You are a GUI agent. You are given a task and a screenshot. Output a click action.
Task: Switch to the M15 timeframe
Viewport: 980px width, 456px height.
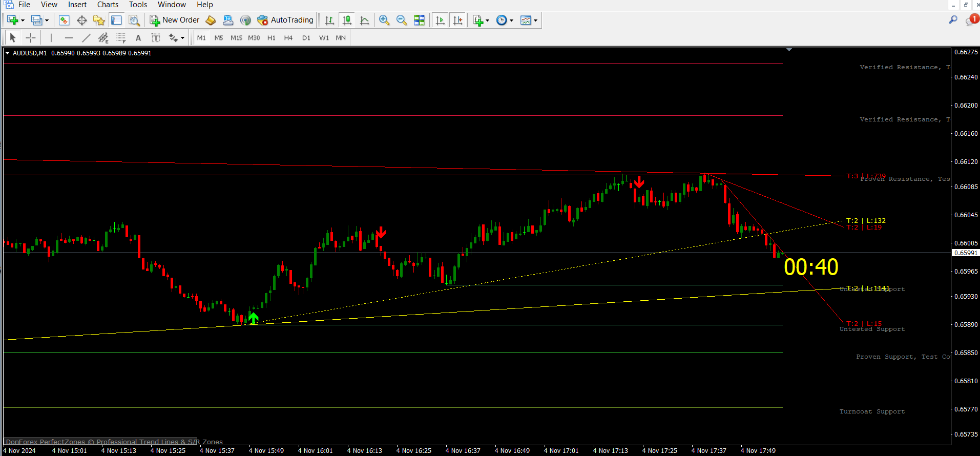point(236,38)
